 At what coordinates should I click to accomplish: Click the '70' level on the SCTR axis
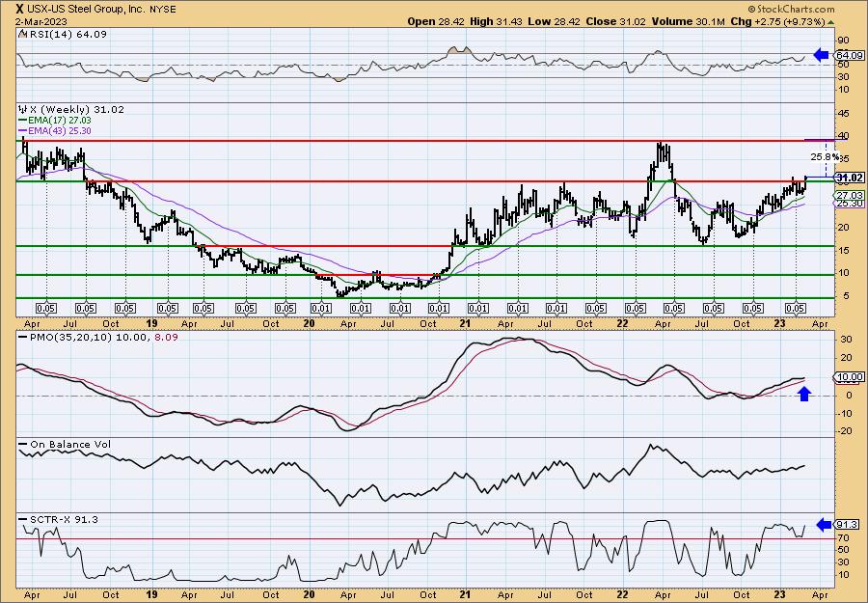pyautogui.click(x=843, y=538)
